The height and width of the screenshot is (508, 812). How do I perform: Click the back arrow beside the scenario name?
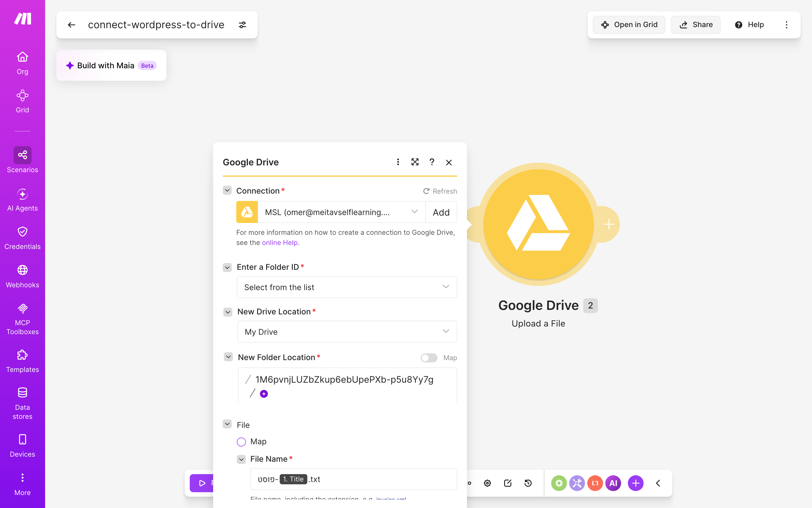click(x=71, y=25)
